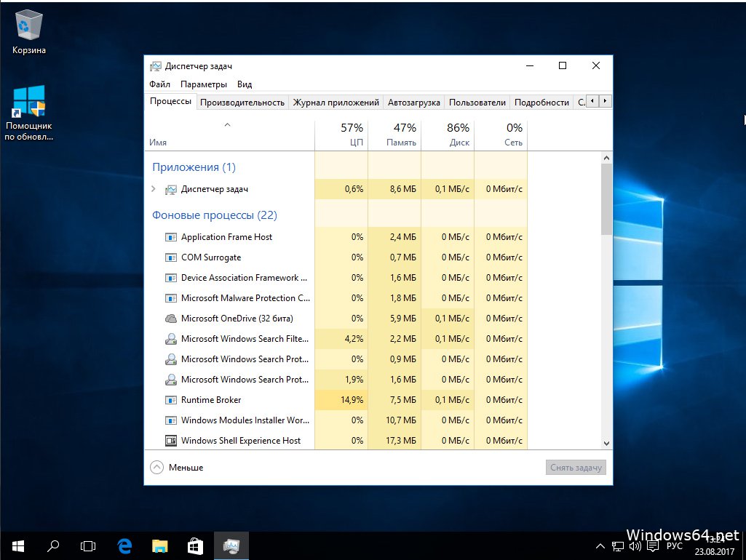Click the Microsoft OneDrive cloud icon
This screenshot has width=746, height=560.
click(x=171, y=319)
